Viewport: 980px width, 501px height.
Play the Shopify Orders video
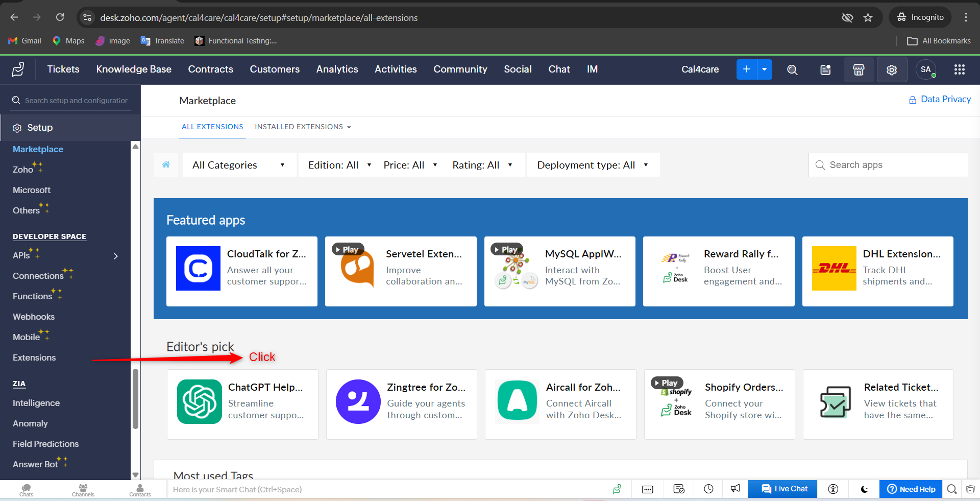coord(666,383)
